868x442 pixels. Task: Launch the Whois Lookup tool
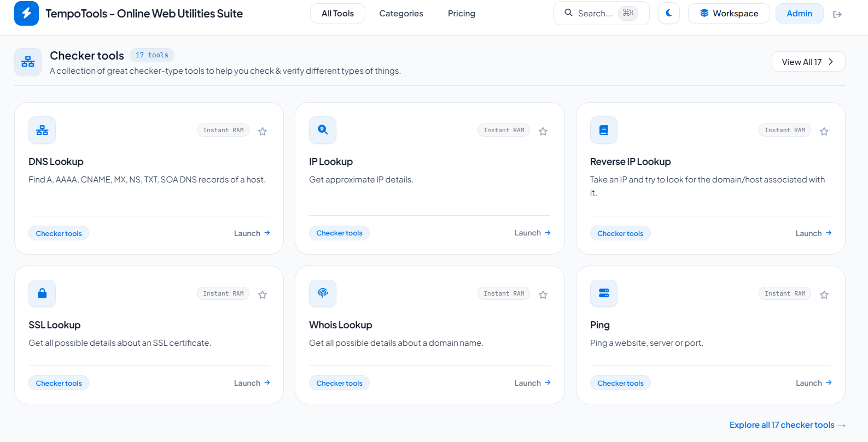(x=533, y=383)
